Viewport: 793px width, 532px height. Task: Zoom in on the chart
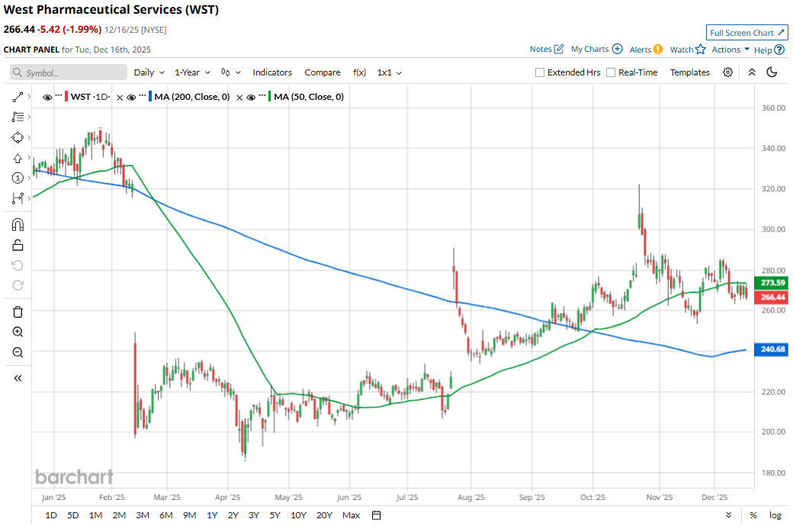(x=18, y=332)
